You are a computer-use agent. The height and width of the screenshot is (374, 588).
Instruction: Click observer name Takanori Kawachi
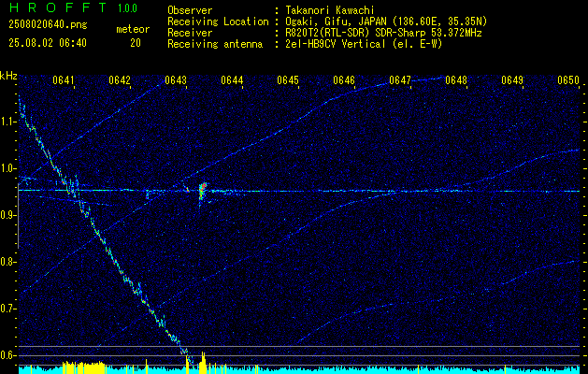(x=328, y=10)
